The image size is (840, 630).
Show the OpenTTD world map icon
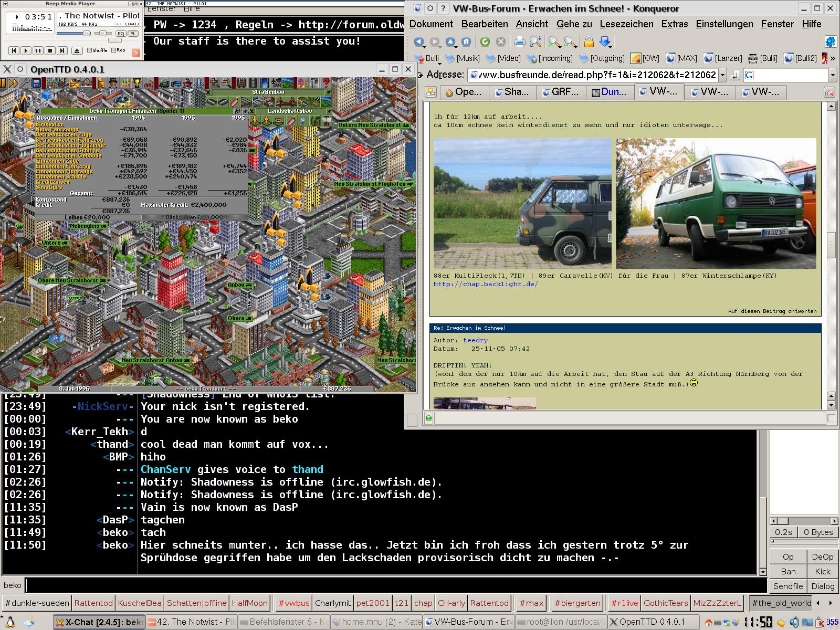pyautogui.click(x=52, y=83)
